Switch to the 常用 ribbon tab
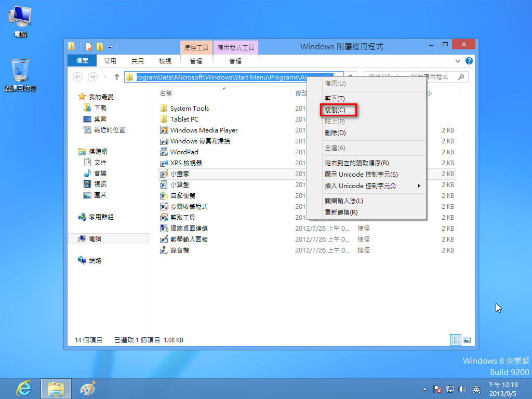This screenshot has height=399, width=532. point(110,61)
